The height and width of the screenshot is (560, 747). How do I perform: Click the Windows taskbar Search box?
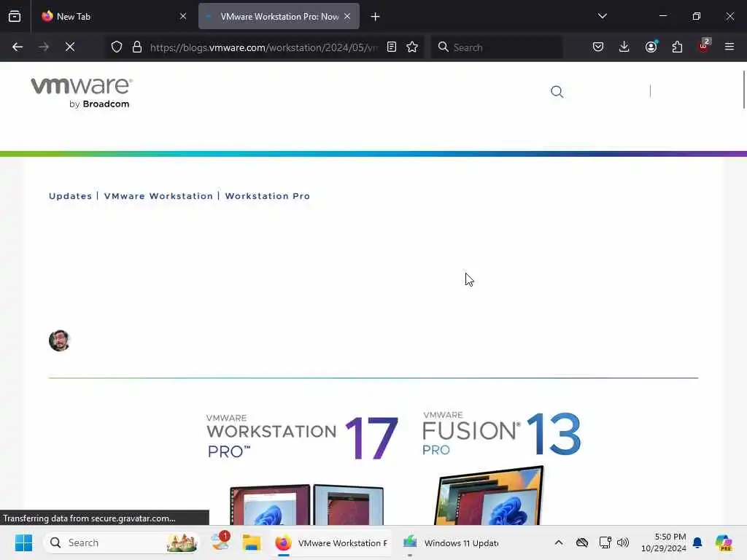coord(122,542)
